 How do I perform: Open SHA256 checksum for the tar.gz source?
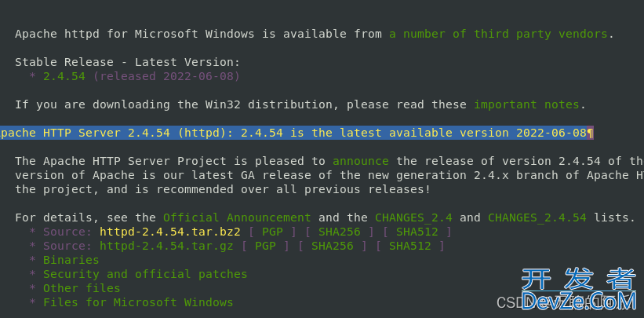point(332,246)
